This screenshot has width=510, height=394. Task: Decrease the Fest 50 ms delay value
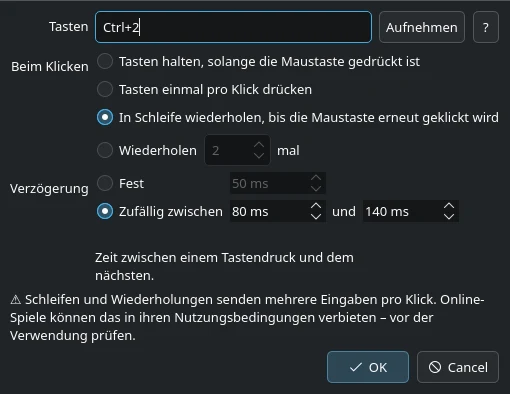pos(316,189)
